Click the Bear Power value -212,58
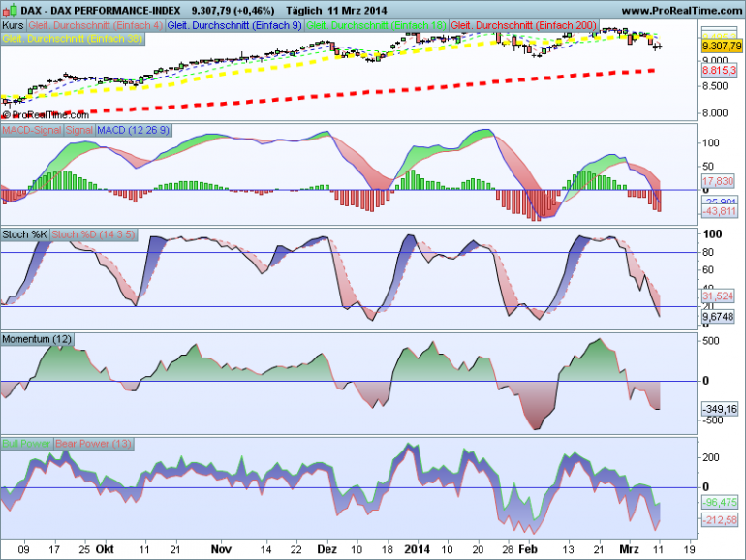 pos(720,520)
